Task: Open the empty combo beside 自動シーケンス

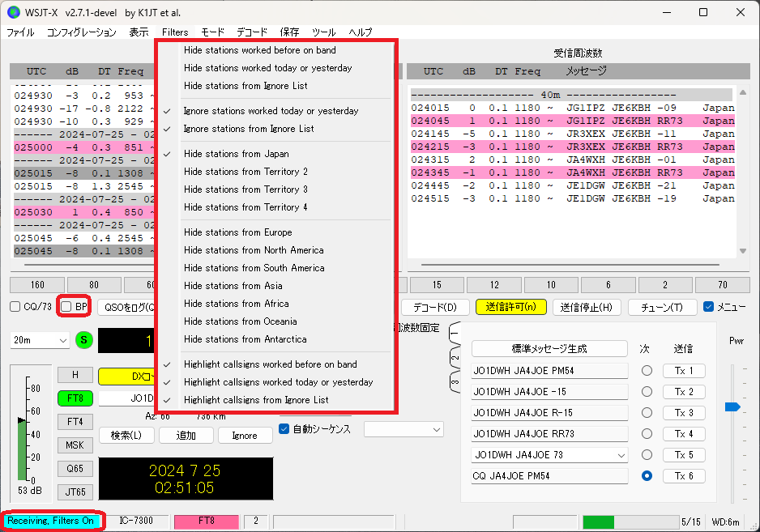Action: tap(403, 430)
